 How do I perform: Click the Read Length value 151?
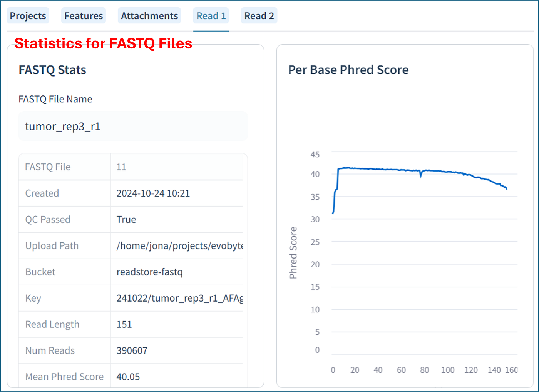(124, 324)
